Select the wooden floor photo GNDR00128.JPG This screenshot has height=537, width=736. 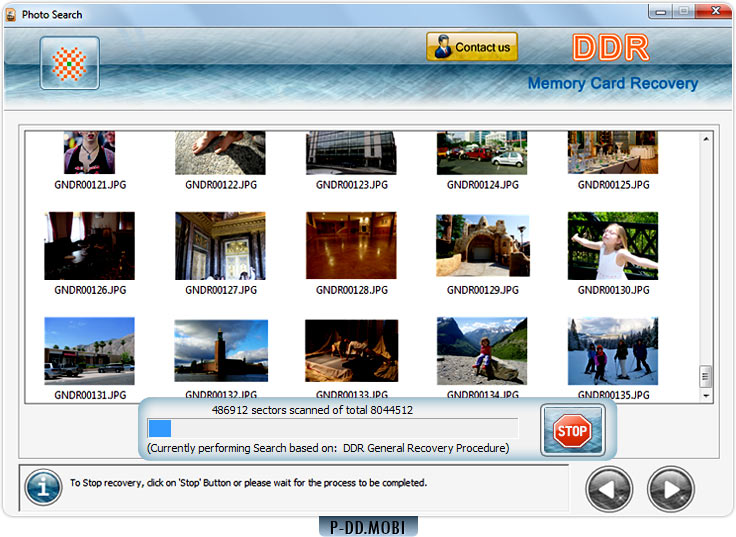click(351, 245)
